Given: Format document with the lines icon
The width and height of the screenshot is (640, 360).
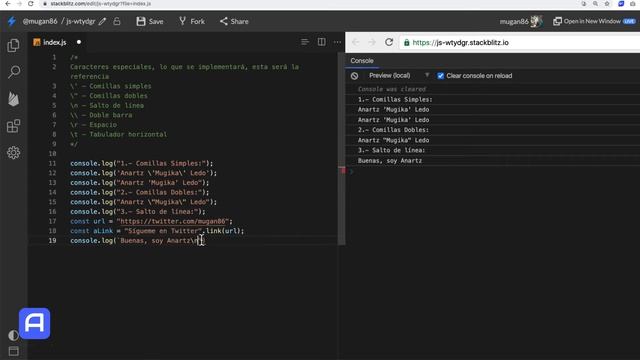Looking at the screenshot, I should pyautogui.click(x=304, y=42).
